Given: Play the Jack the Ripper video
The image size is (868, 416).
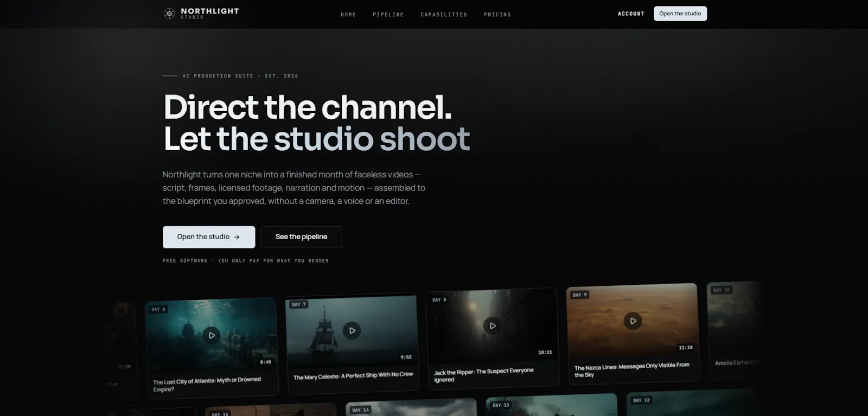Looking at the screenshot, I should 492,326.
